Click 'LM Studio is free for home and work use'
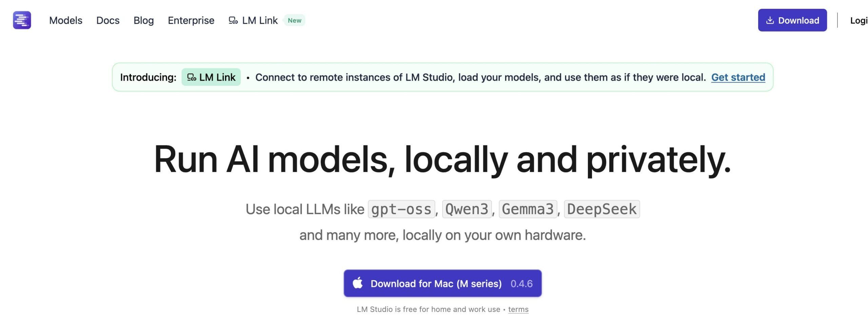The height and width of the screenshot is (334, 868). click(x=428, y=309)
